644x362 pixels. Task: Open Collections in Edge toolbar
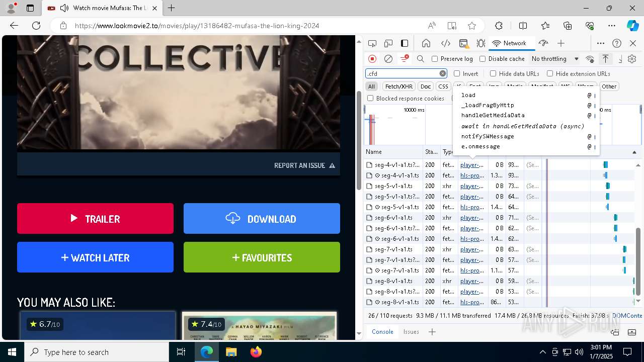pyautogui.click(x=568, y=26)
